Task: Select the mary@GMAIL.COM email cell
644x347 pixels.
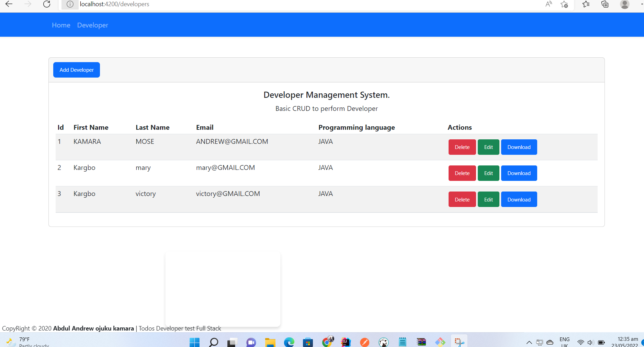Action: [x=225, y=168]
